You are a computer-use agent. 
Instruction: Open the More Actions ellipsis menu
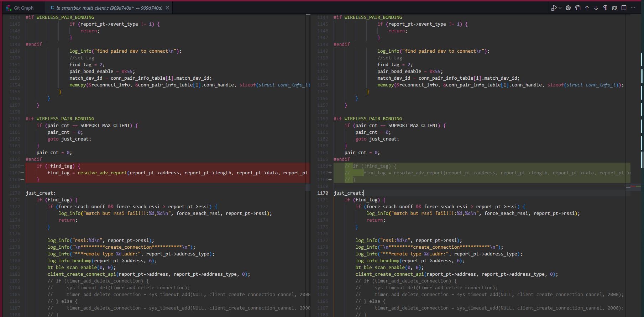point(633,8)
